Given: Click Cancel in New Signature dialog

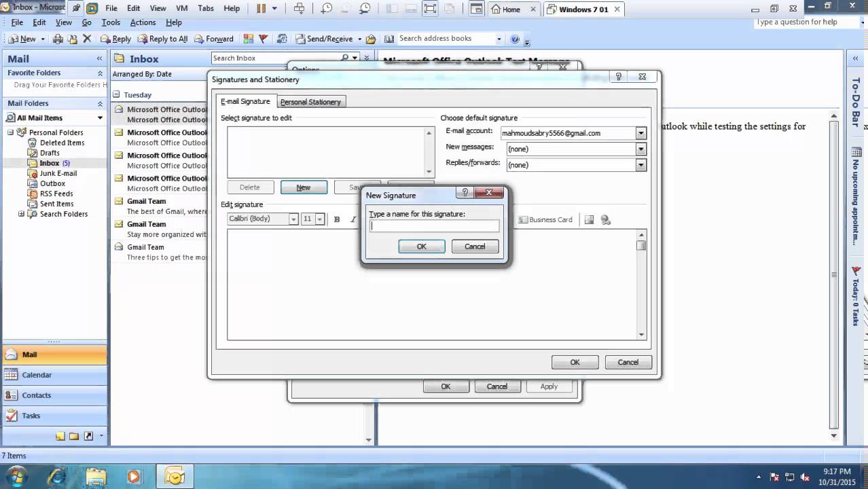Looking at the screenshot, I should (475, 247).
